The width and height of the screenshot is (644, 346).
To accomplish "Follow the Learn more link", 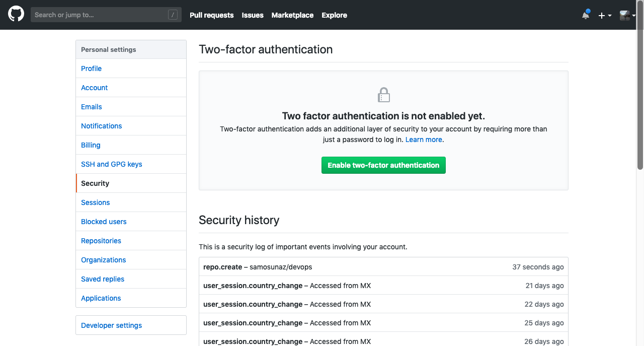I will (x=424, y=140).
